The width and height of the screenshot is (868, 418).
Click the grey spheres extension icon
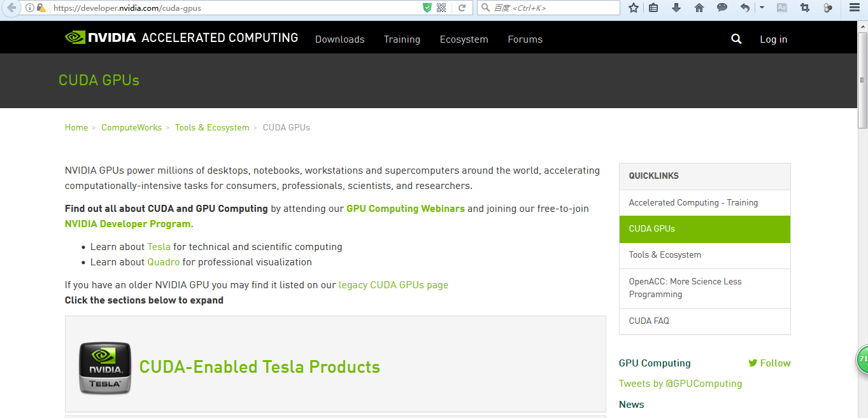click(828, 8)
